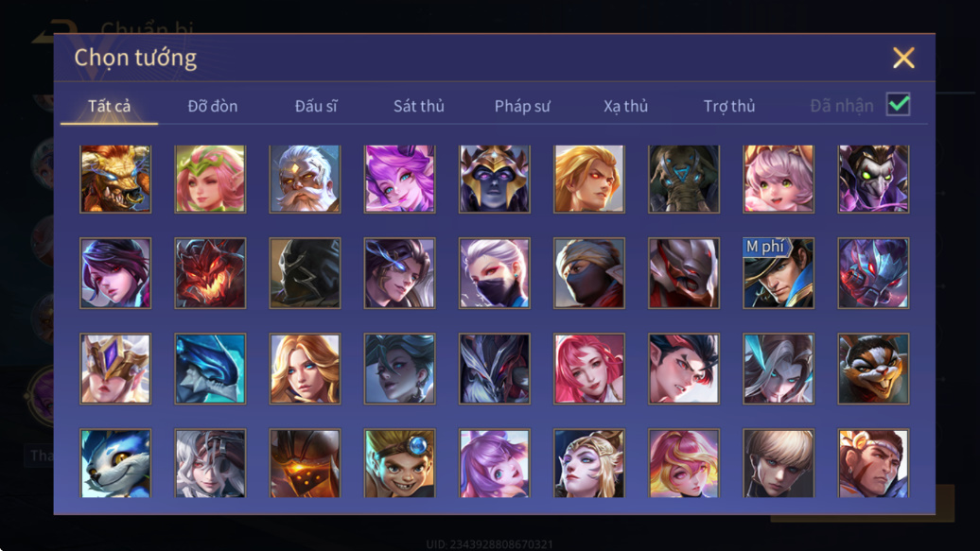Pick the elephant-trunk armored hero
Screen dimensions: 980x551
pyautogui.click(x=684, y=180)
